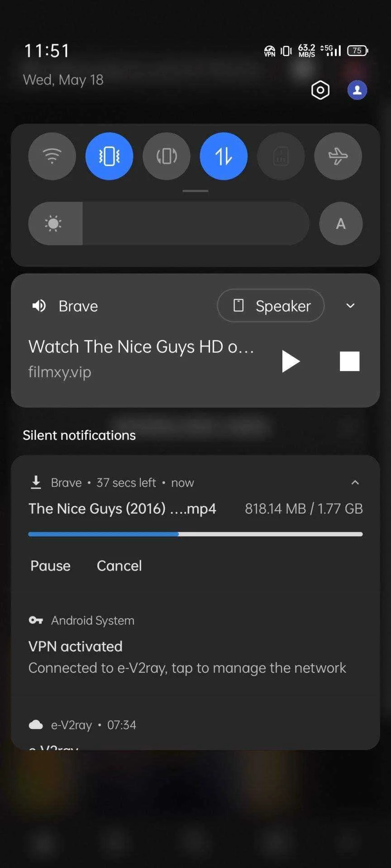This screenshot has width=391, height=868.
Task: Toggle the Wi-Fi quick tile
Action: coord(52,156)
